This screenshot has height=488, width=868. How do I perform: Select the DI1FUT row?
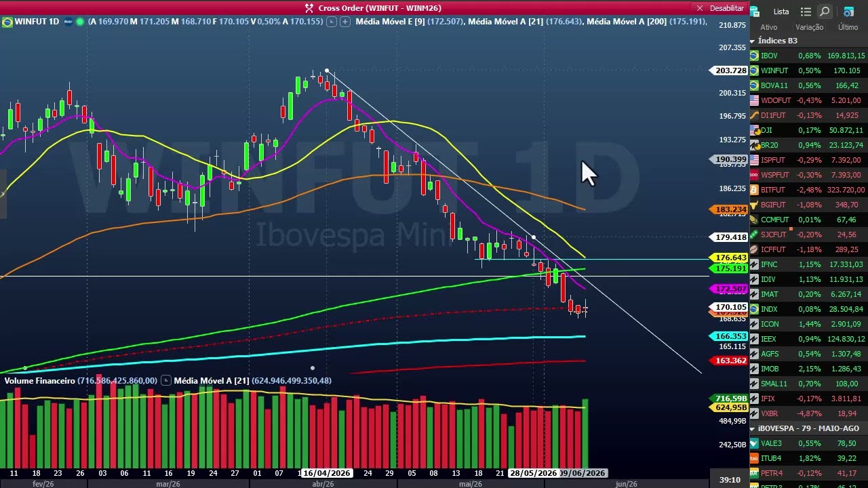point(808,115)
